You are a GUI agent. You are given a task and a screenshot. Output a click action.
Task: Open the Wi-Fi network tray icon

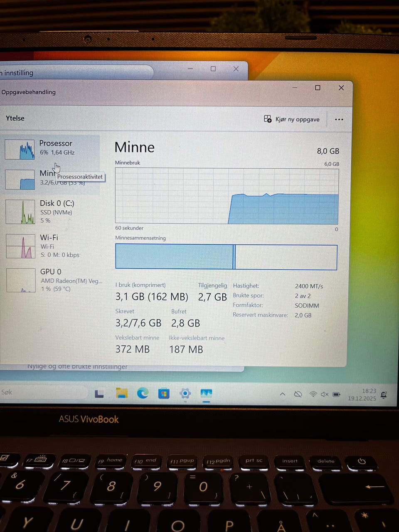coord(313,394)
